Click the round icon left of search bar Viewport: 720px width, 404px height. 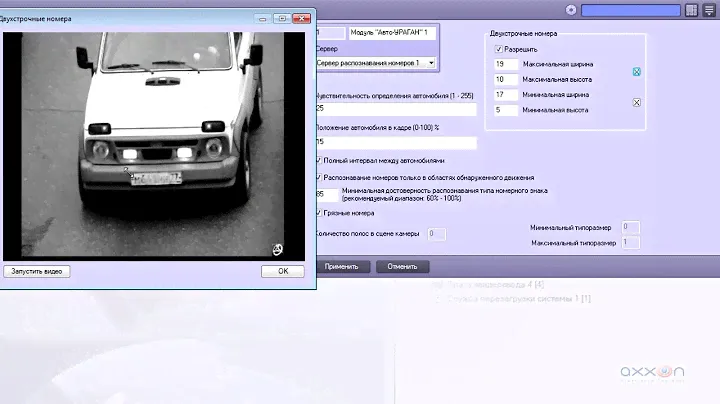pos(571,10)
